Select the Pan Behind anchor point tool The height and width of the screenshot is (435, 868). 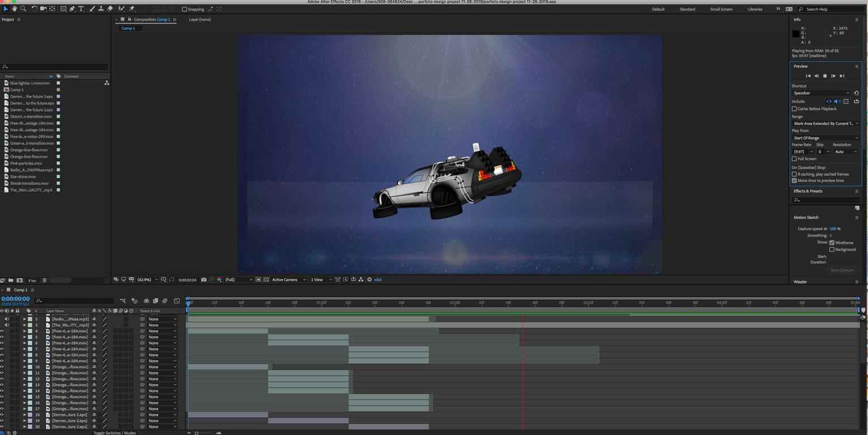tap(52, 9)
